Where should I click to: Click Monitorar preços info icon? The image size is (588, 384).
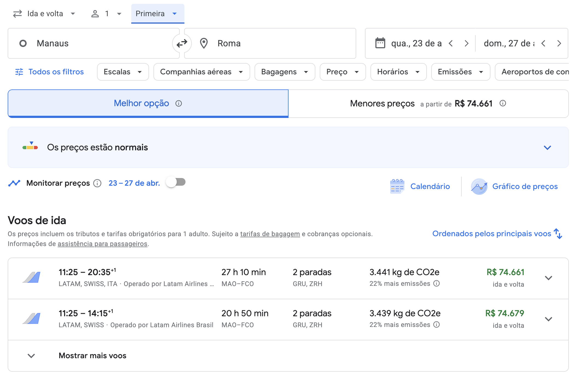click(x=97, y=183)
